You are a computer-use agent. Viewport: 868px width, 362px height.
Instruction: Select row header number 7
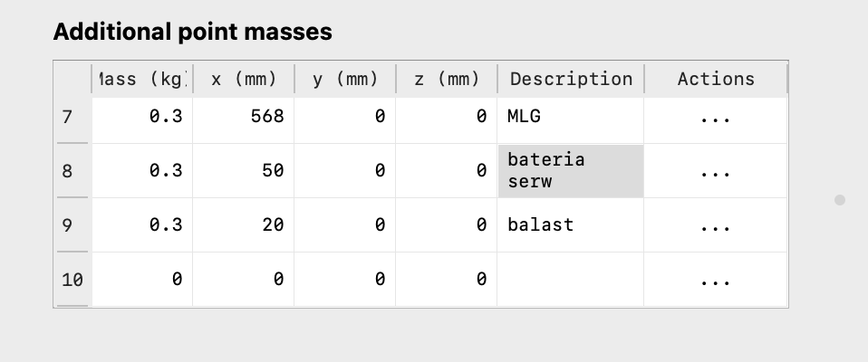click(x=72, y=117)
